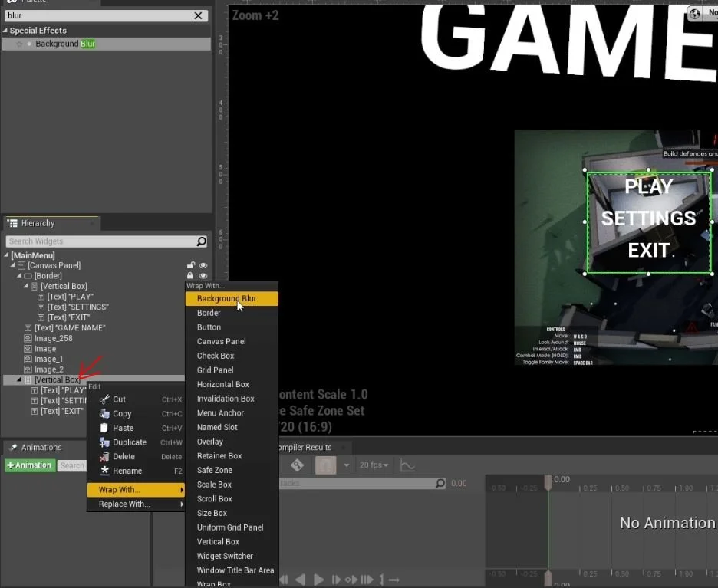Open the curve editor icon beside 20 fps
718x588 pixels.
tap(408, 465)
